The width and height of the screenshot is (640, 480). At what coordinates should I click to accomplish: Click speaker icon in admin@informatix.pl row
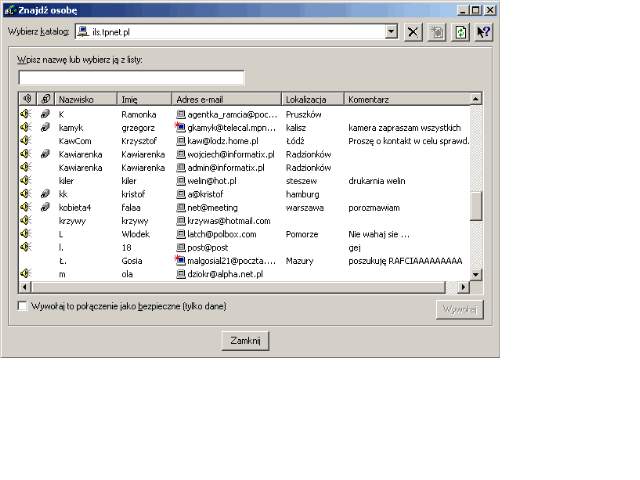[x=26, y=167]
